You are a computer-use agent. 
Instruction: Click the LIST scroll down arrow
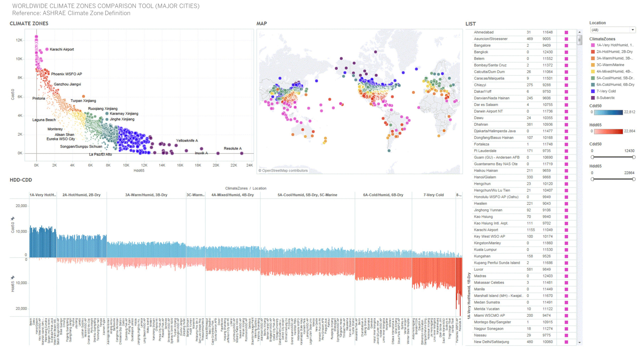click(580, 342)
